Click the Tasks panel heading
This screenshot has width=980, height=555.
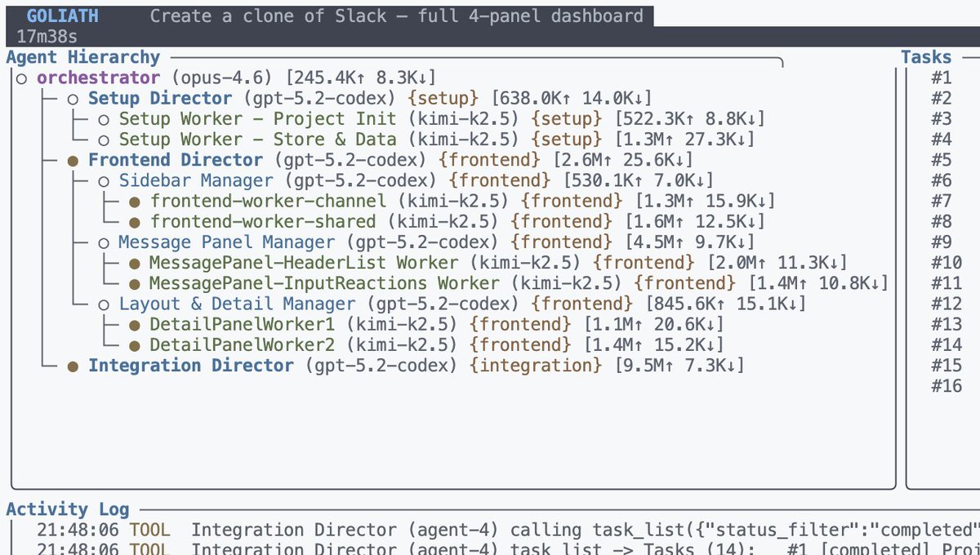coord(926,57)
